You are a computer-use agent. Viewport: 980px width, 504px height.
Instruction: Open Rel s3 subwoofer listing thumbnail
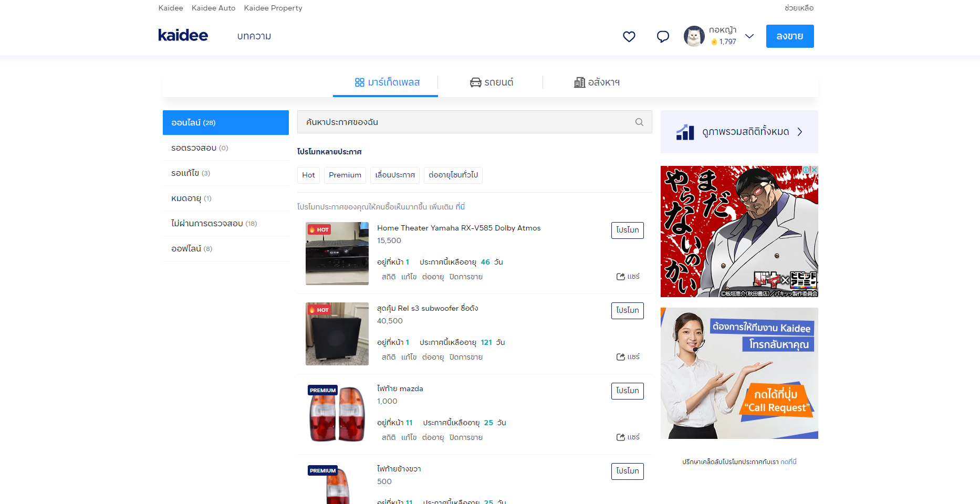(337, 334)
